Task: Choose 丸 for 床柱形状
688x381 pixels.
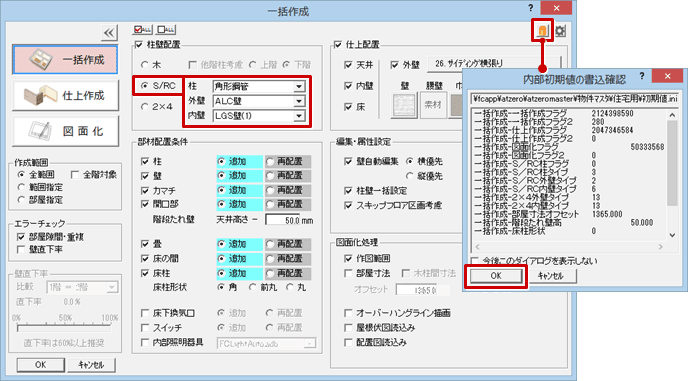Action: click(x=290, y=288)
